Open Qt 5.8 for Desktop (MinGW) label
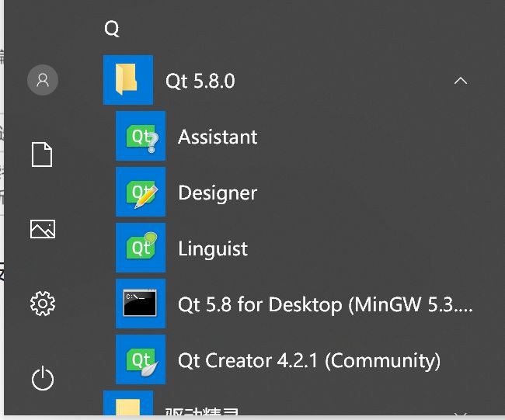The width and height of the screenshot is (505, 420). 325,304
